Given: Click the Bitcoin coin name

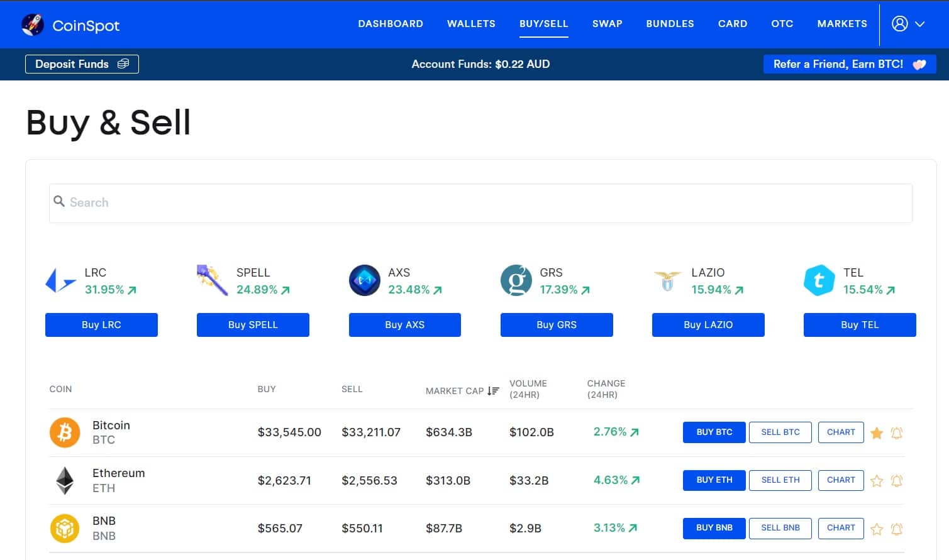Looking at the screenshot, I should (x=111, y=425).
